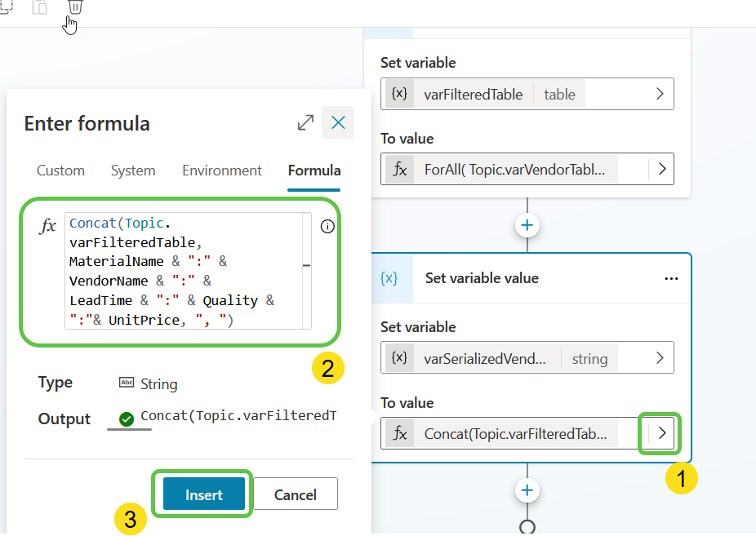
Task: Add a node with the plus button
Action: point(527,226)
